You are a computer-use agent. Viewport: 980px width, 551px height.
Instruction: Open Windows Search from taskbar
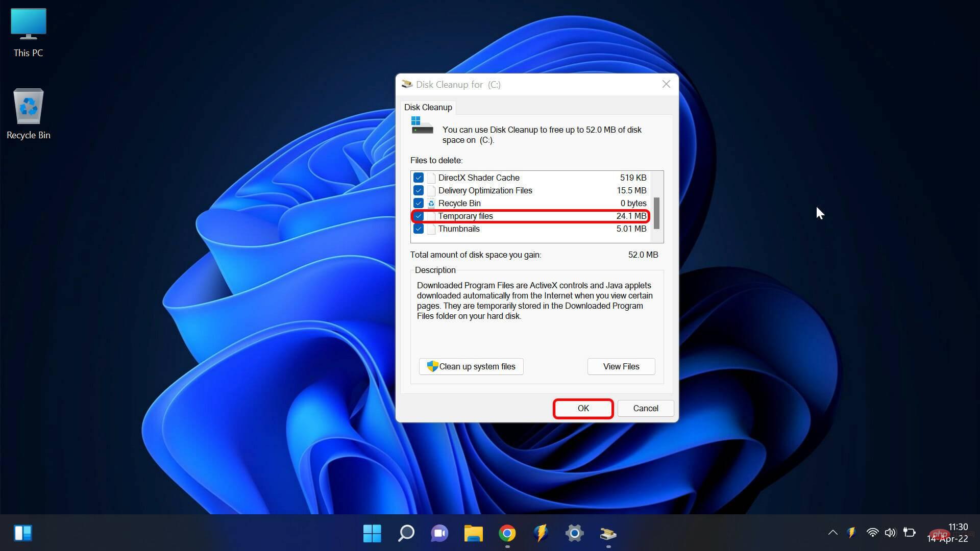pos(406,534)
